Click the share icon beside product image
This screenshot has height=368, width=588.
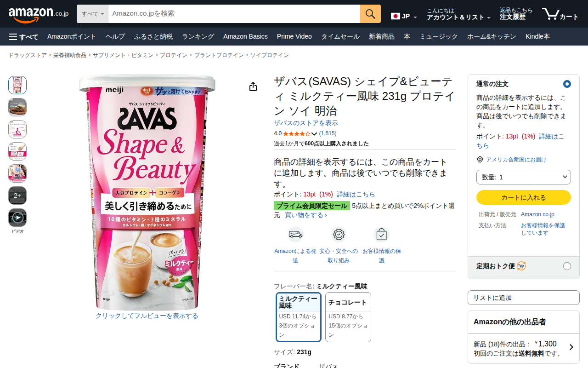(x=253, y=86)
